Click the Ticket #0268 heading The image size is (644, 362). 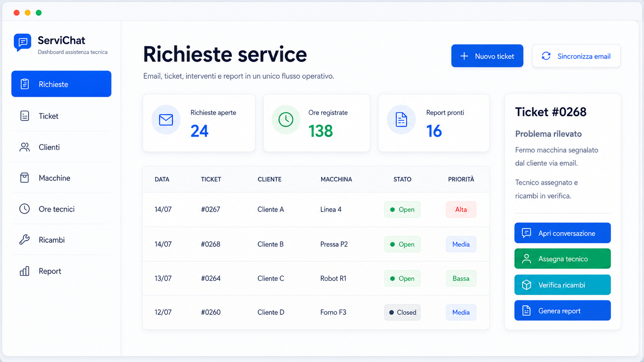(x=551, y=112)
